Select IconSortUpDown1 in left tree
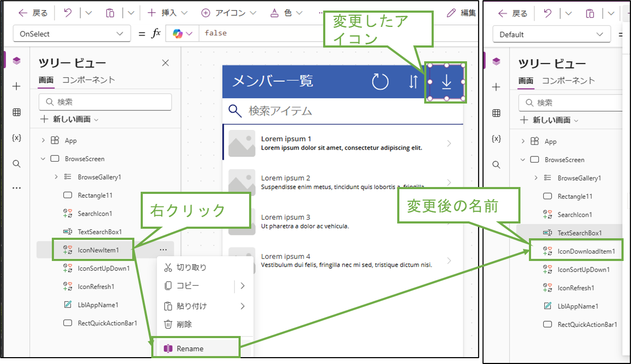 pos(104,268)
